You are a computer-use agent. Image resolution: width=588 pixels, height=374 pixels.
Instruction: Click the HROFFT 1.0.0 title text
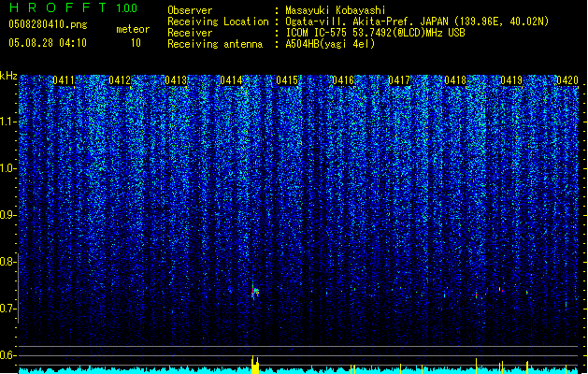tap(74, 7)
